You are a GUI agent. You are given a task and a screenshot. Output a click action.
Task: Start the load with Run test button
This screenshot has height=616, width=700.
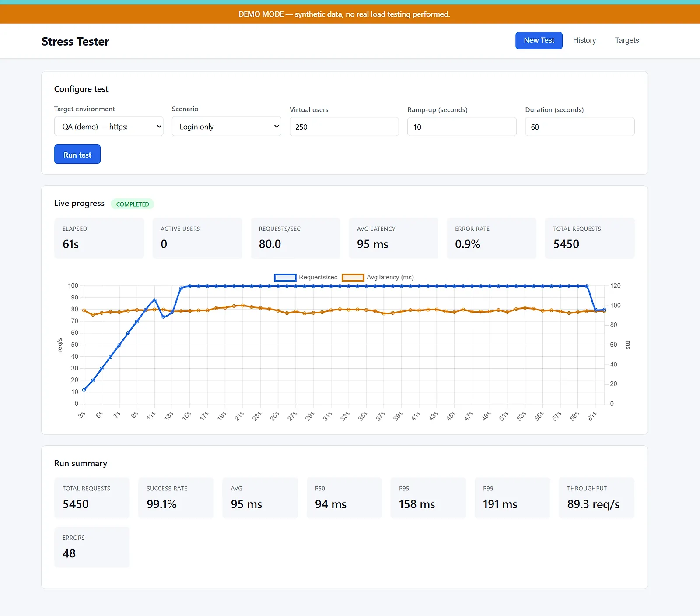[x=77, y=155]
